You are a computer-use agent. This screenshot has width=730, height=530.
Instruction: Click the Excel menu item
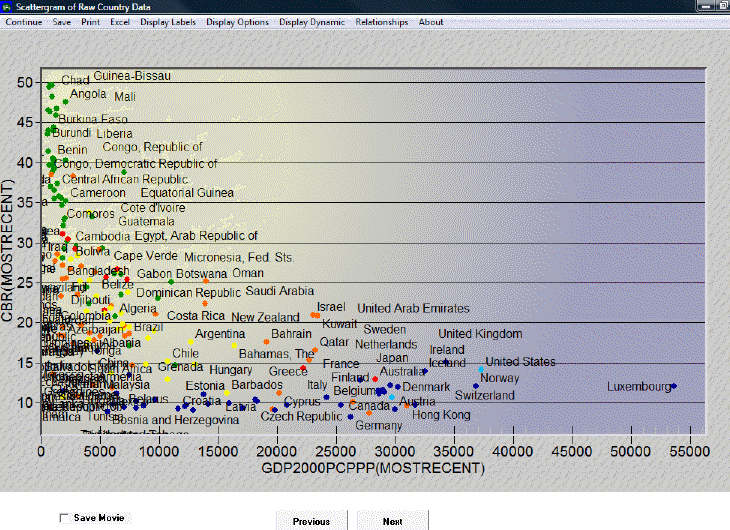[x=120, y=22]
